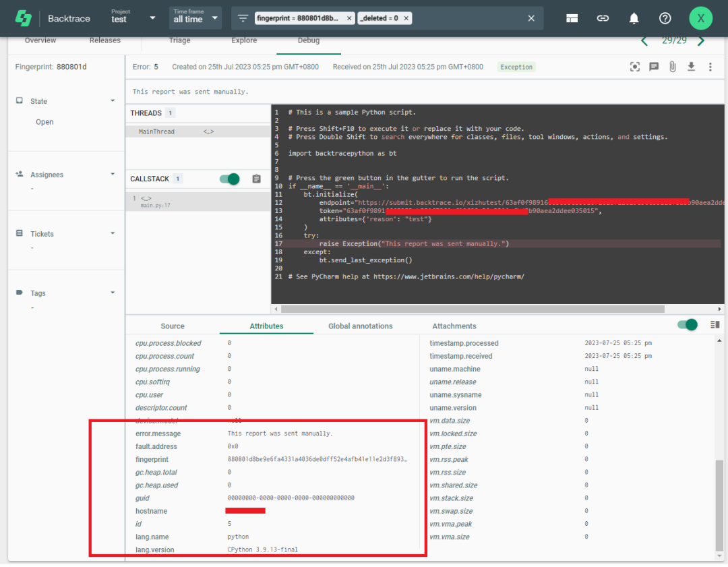
Task: Open the comments icon in error bar
Action: [x=653, y=67]
